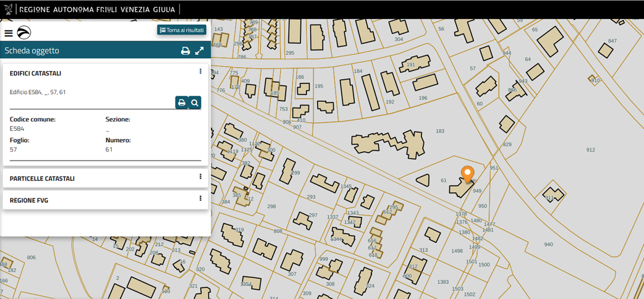Open the hamburger menu
644x299 pixels.
[x=9, y=33]
